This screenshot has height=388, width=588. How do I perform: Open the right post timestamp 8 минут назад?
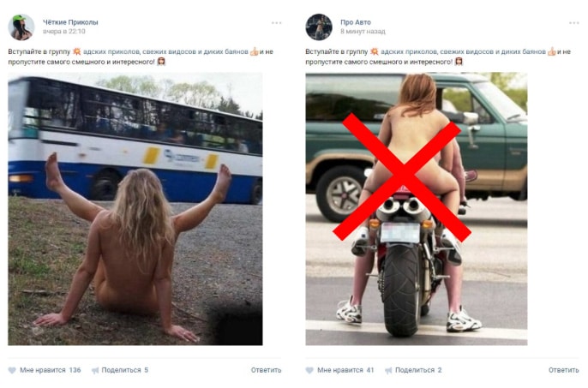[x=363, y=32]
